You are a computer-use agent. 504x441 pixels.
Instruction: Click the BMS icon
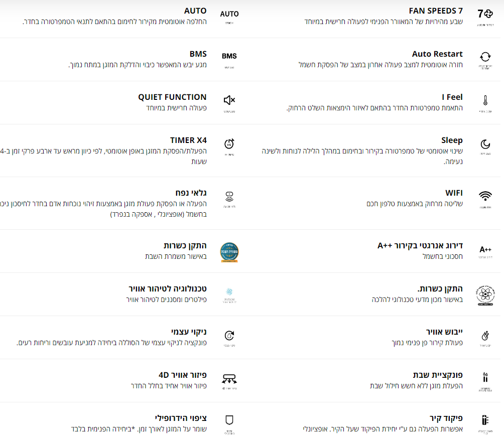click(x=229, y=56)
